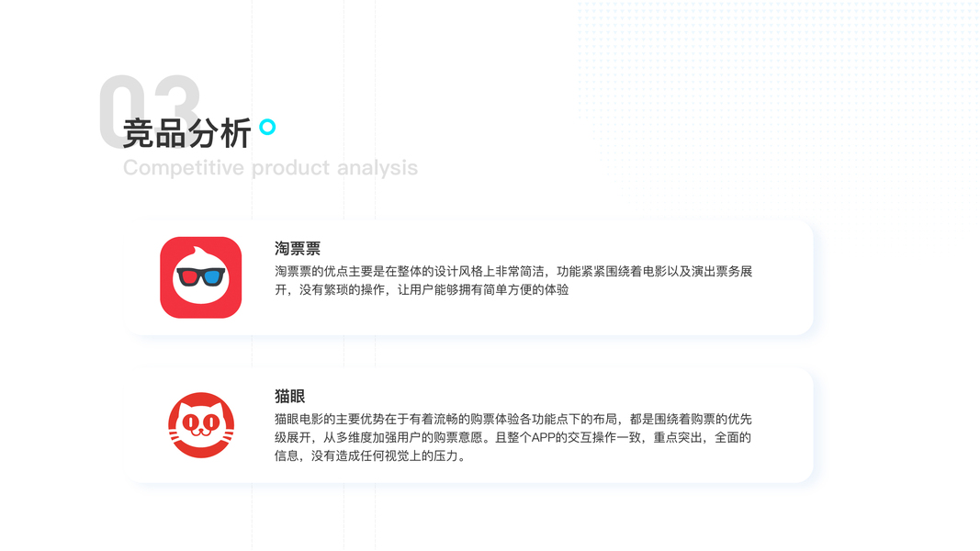Click the first line of 淘票票 text

tap(513, 272)
